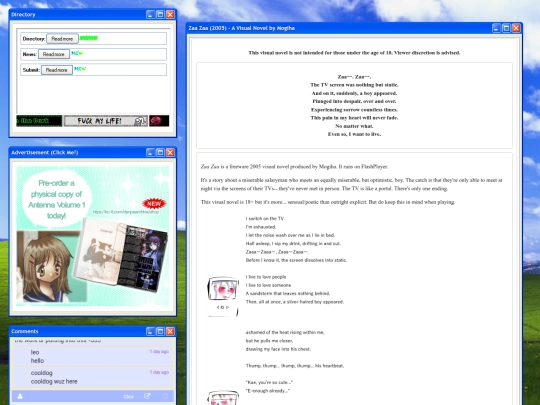This screenshot has height=405, width=540.
Task: Open Read more button beside News label
Action: 54,54
